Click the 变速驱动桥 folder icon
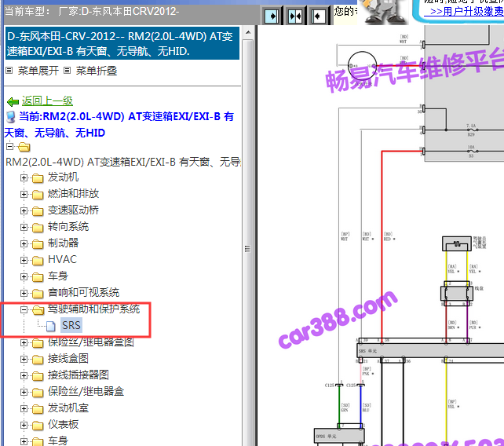Viewport: 504px width, 446px height. pos(38,210)
